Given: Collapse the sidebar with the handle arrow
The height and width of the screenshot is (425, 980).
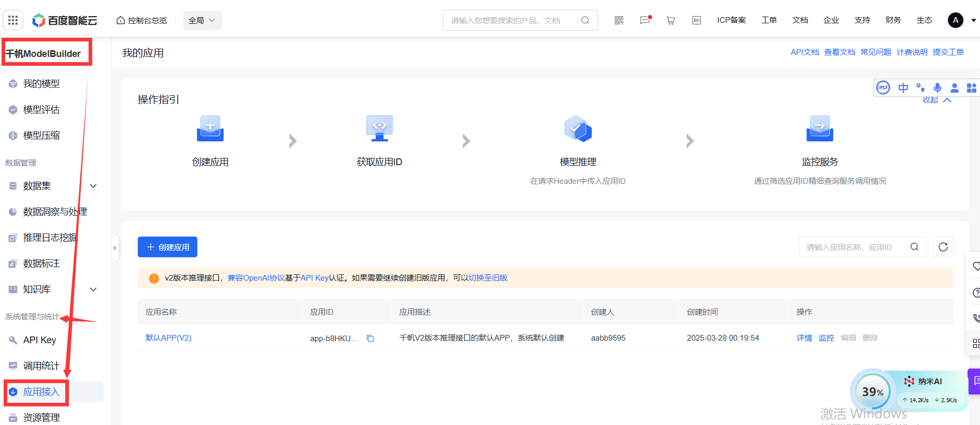Looking at the screenshot, I should [x=115, y=248].
